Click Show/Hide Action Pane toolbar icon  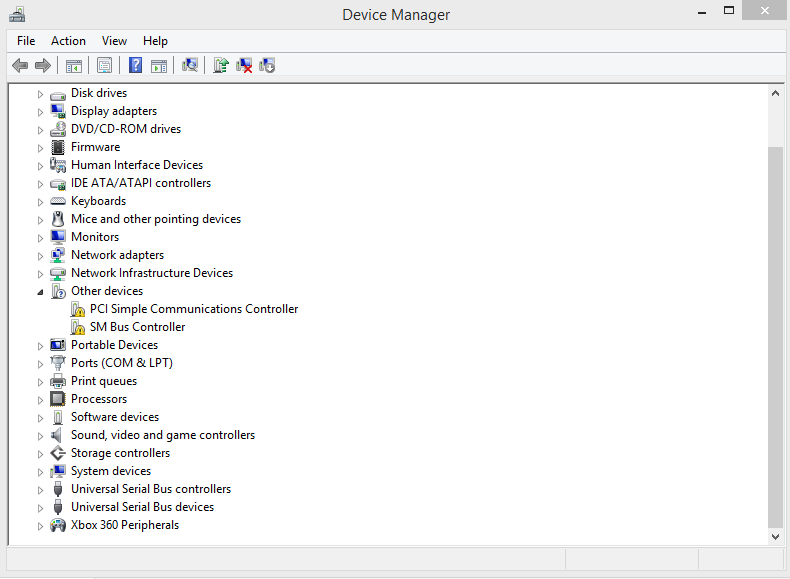[x=159, y=66]
